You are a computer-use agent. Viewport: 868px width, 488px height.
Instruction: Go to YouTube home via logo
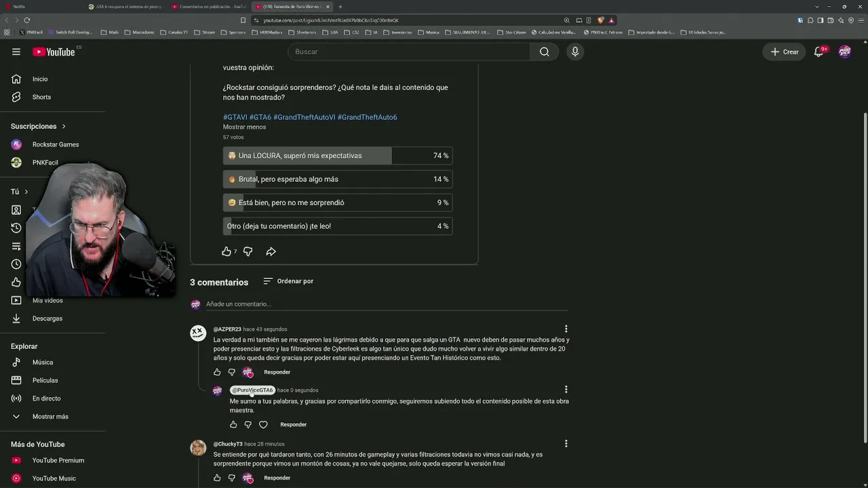point(54,52)
